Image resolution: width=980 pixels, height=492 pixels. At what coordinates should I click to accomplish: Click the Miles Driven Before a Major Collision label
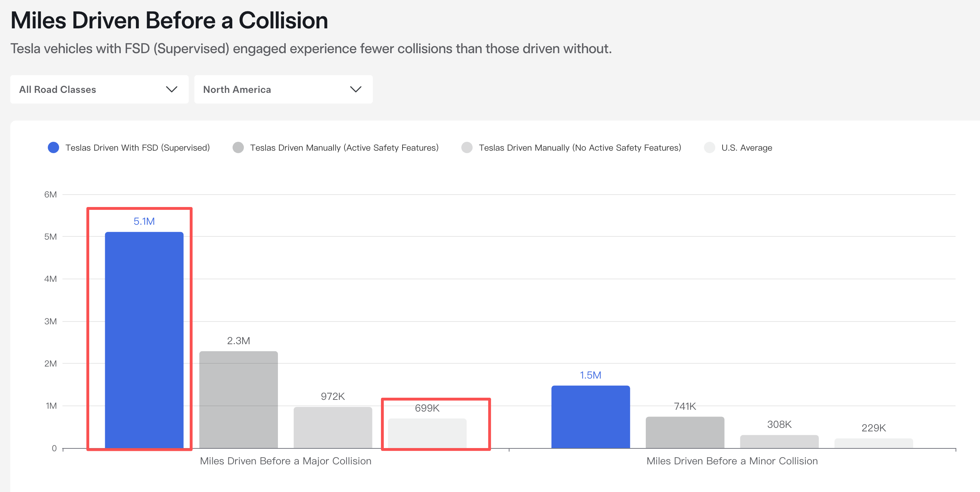tap(285, 461)
